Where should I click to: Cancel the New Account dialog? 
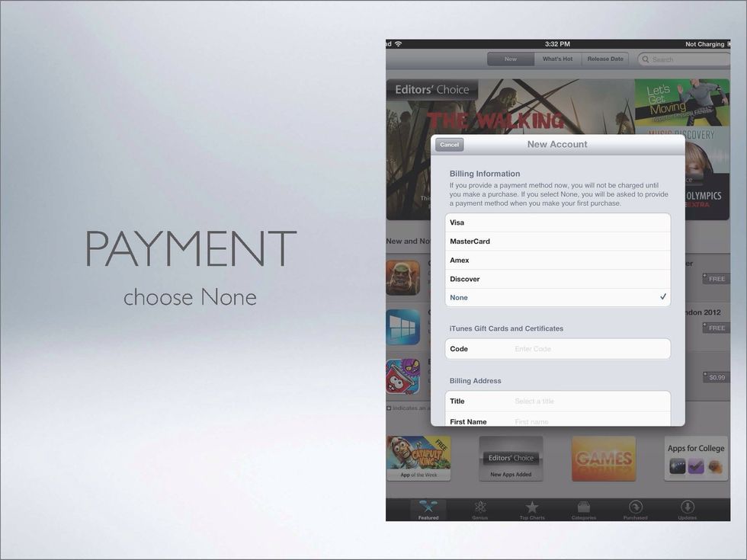[x=449, y=145]
